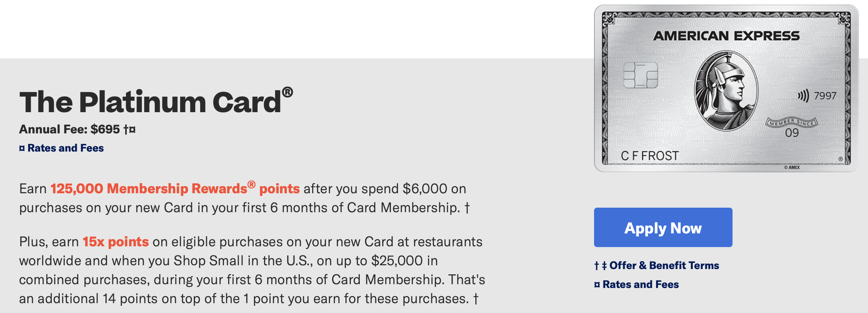Click the AMERICAN EXPRESS text on card
Image resolution: width=868 pixels, height=313 pixels.
coord(726,36)
